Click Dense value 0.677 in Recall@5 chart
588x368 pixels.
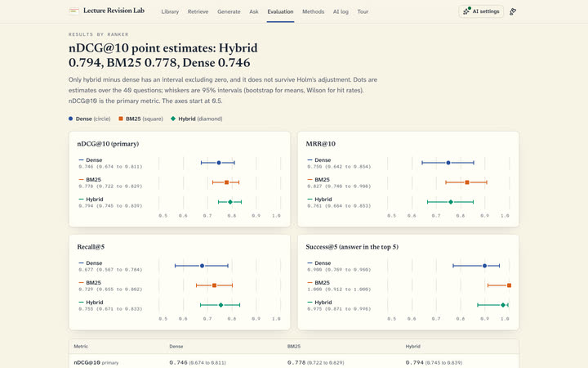point(86,270)
